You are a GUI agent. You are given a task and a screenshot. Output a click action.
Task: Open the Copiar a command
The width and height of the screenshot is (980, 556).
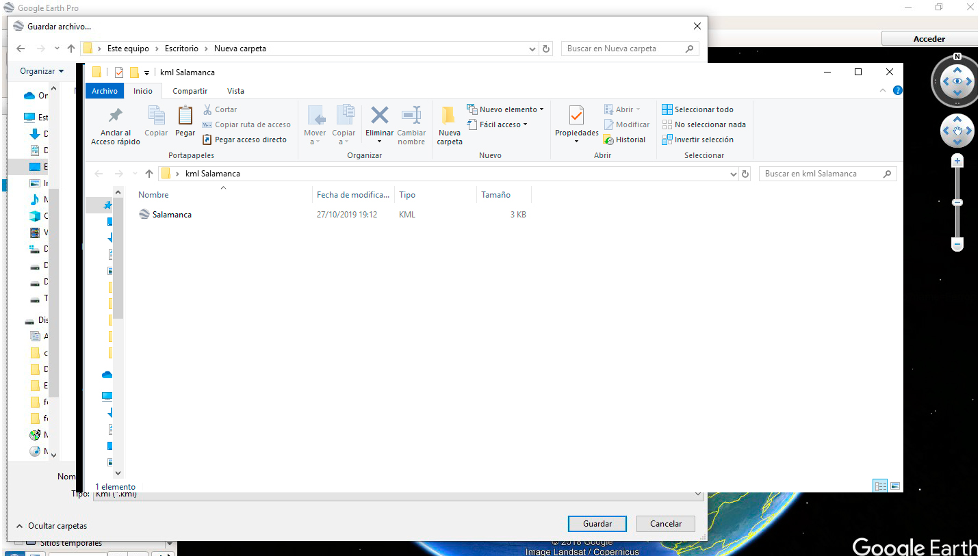click(x=344, y=125)
